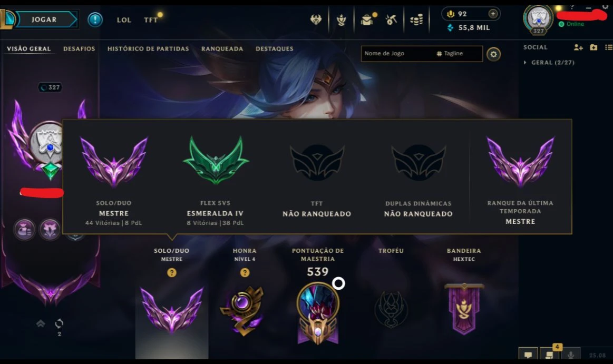The image size is (613, 364).
Task: Select the Bandeira Hextec banner
Action: tap(464, 309)
